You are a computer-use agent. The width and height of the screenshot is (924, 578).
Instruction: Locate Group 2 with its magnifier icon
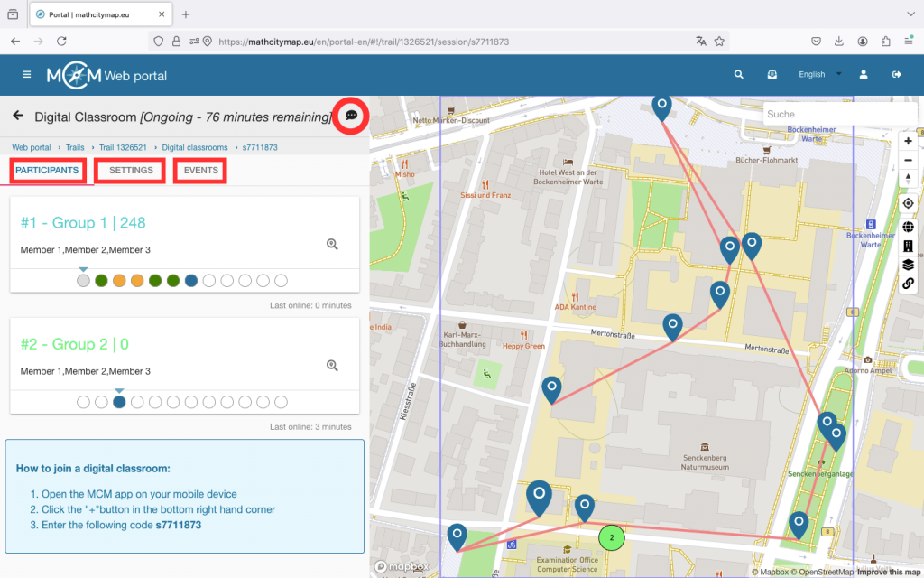click(332, 365)
